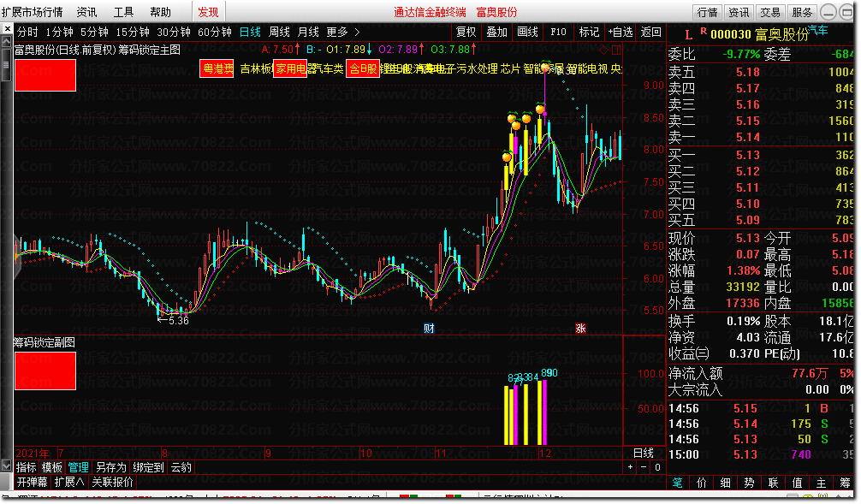
Task: Click the collapse-up arrow of the left scrollbar
Action: (x=7, y=42)
